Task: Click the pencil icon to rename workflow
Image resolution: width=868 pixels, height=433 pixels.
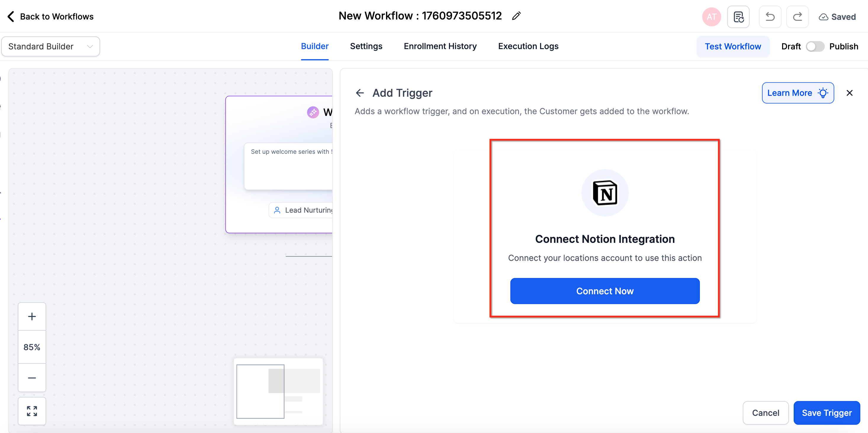Action: (516, 16)
